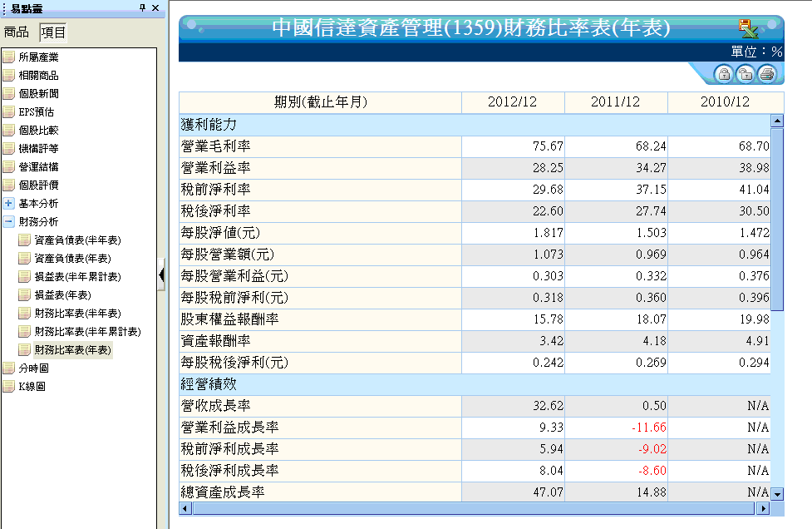Click document icon beside 資產負債表(半年表)
The image size is (812, 529).
pyautogui.click(x=24, y=240)
